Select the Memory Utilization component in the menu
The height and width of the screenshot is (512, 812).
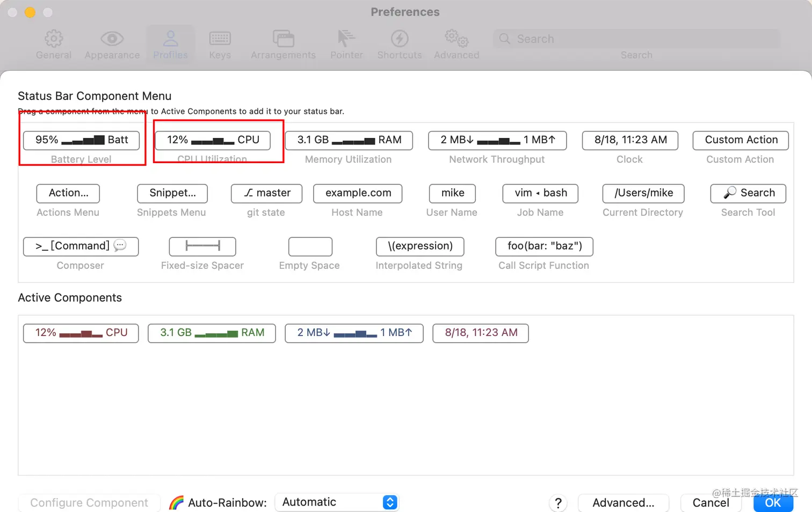click(x=349, y=140)
